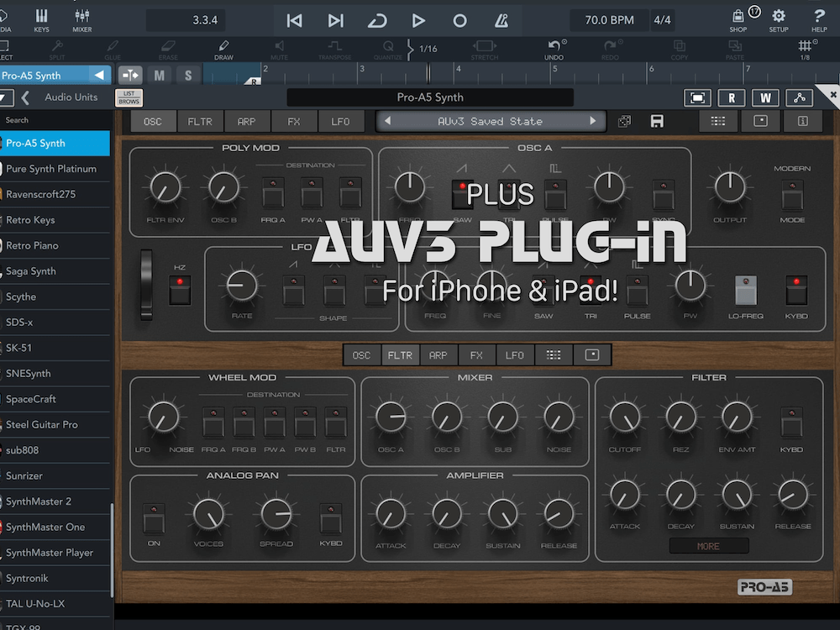
Task: Open the 4/4 time signature setting
Action: point(662,20)
